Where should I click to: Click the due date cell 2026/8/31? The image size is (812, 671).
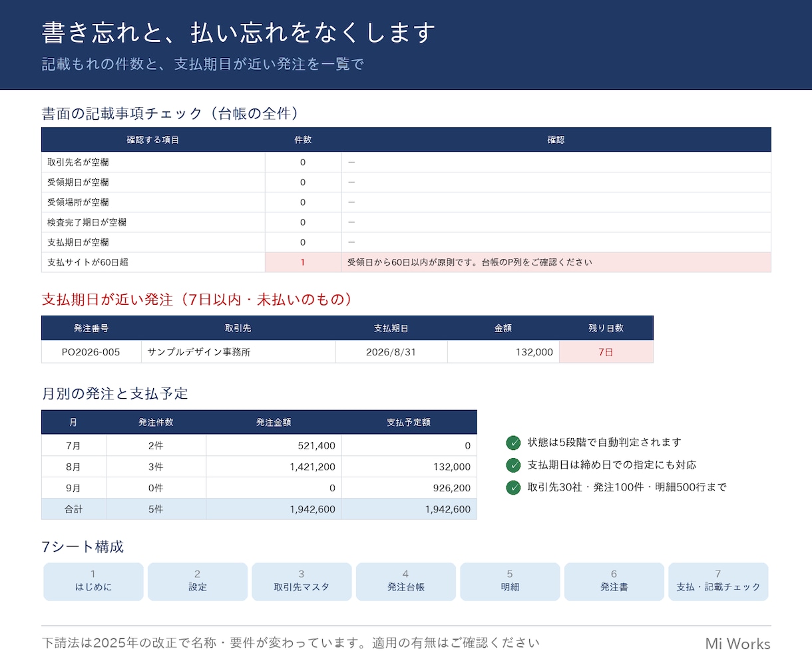coord(391,352)
